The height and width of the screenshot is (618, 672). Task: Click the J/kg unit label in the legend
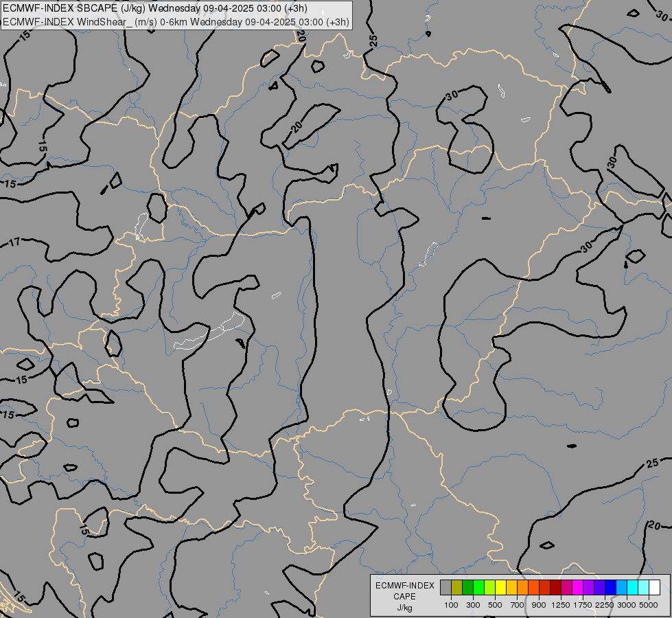tap(404, 608)
